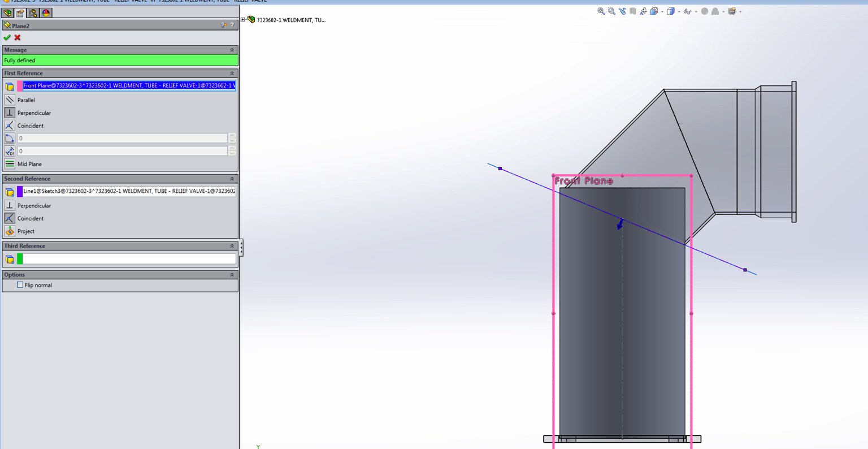Enable the Flip normal checkbox
This screenshot has height=449, width=868.
tap(20, 285)
